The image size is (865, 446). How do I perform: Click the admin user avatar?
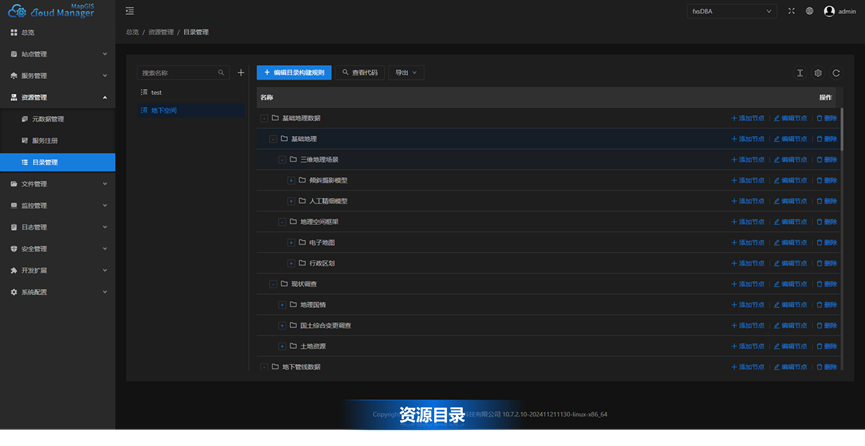pyautogui.click(x=829, y=11)
